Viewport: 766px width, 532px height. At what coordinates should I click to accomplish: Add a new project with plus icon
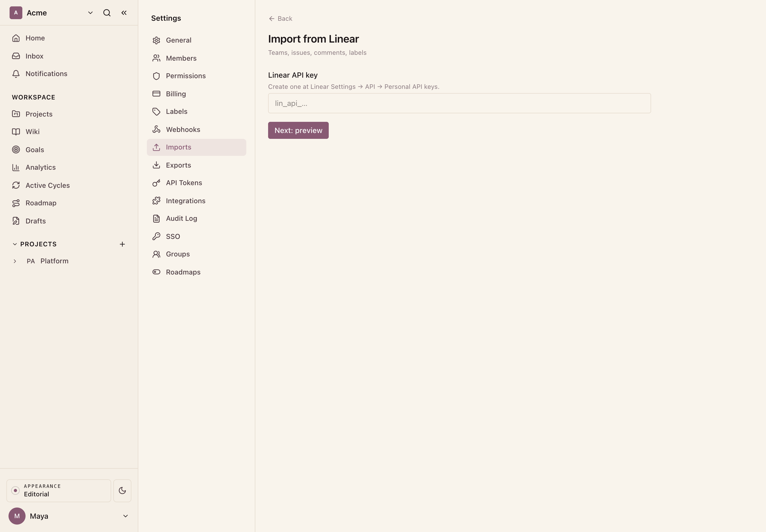122,244
